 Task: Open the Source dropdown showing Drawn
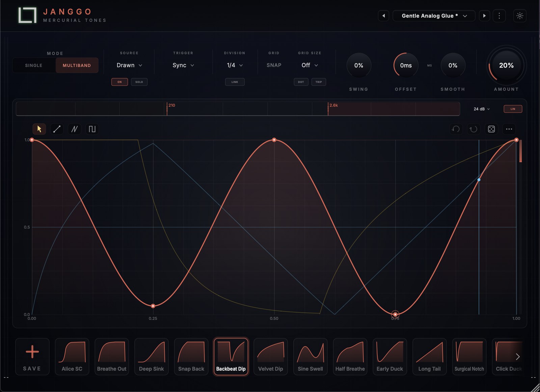pos(129,65)
